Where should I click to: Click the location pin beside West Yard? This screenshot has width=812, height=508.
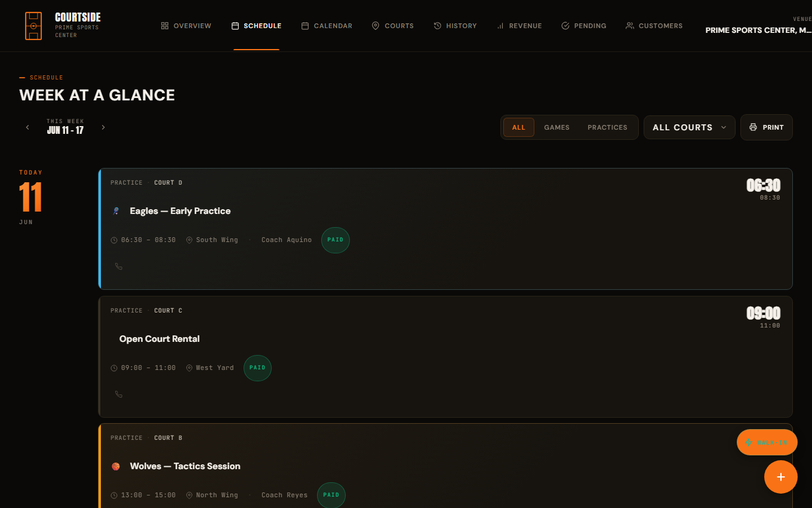coord(189,368)
